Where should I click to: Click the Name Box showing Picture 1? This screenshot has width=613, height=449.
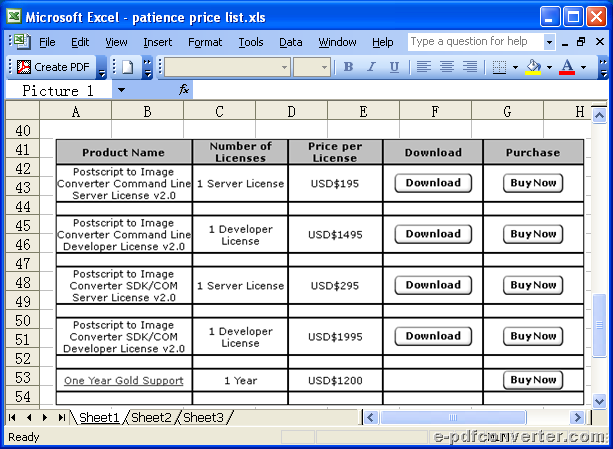pyautogui.click(x=59, y=90)
